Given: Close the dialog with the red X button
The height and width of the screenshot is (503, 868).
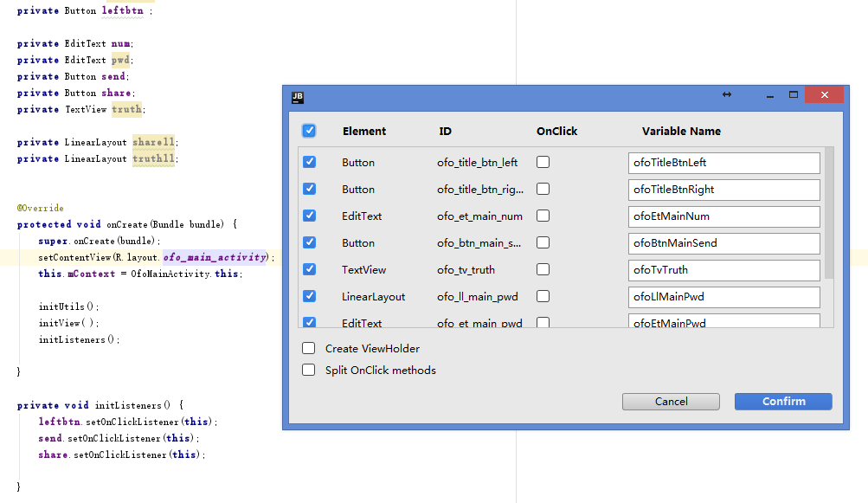Looking at the screenshot, I should tap(824, 95).
